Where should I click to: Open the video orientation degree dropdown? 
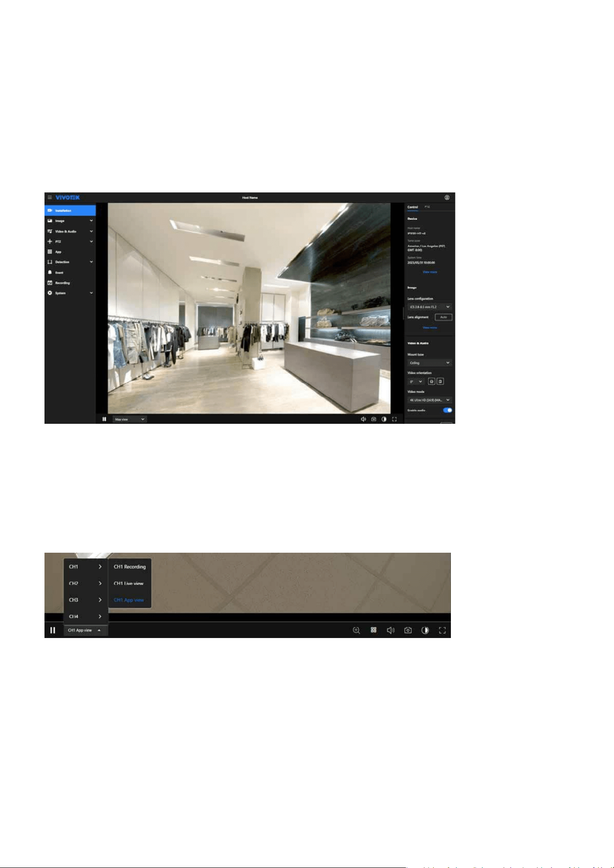point(416,382)
